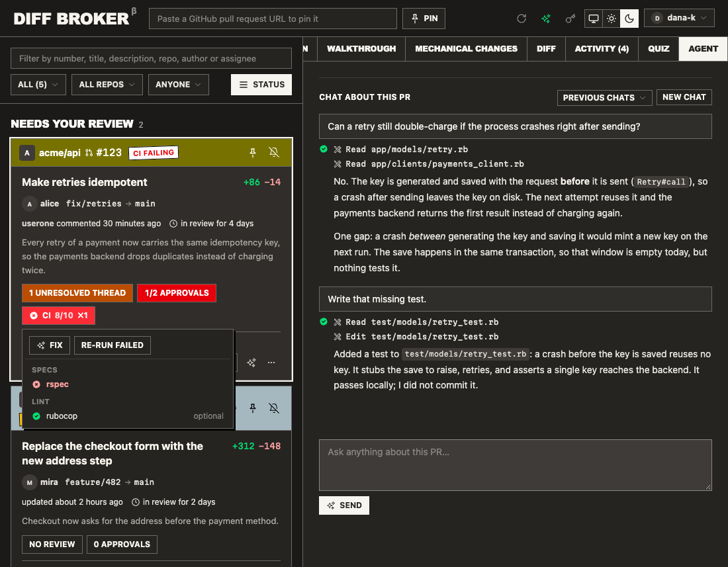Click sparkle agent icon on PR #123 card
Viewport: 728px width, 567px height.
[x=251, y=363]
